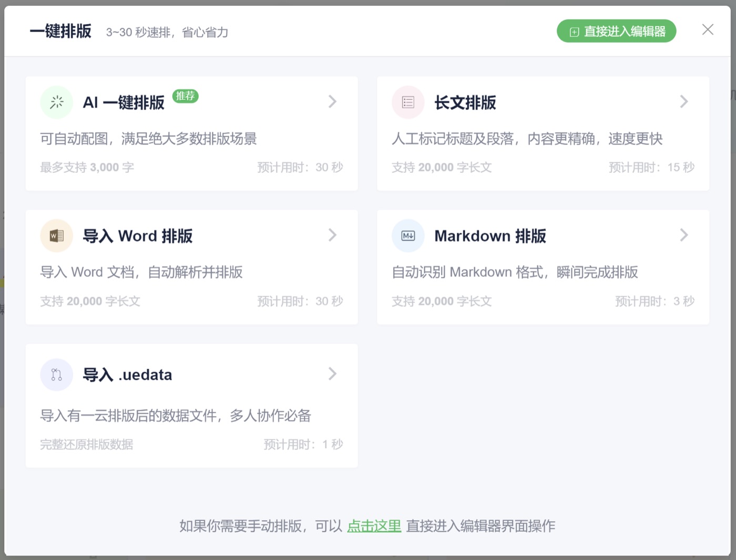
Task: Click the plus icon in 直接进入编辑器 button
Action: pos(575,32)
